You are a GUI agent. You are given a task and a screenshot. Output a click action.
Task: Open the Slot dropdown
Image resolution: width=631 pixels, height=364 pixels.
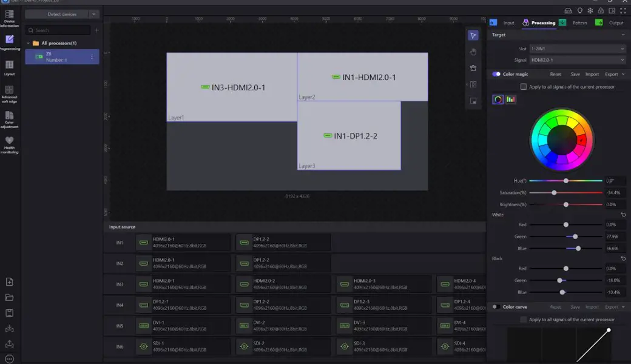[576, 48]
